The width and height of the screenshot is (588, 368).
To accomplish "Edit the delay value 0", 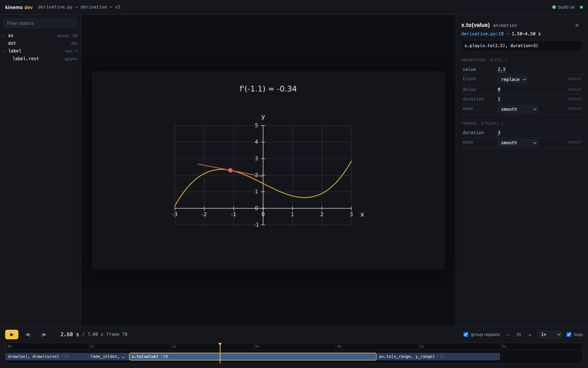I will click(499, 90).
